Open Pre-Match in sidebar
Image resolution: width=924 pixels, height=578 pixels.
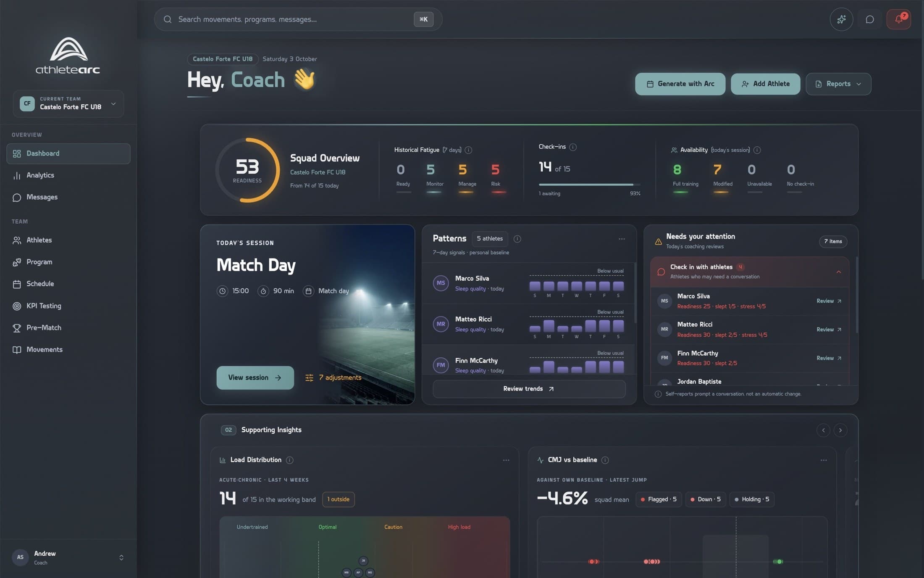point(68,328)
